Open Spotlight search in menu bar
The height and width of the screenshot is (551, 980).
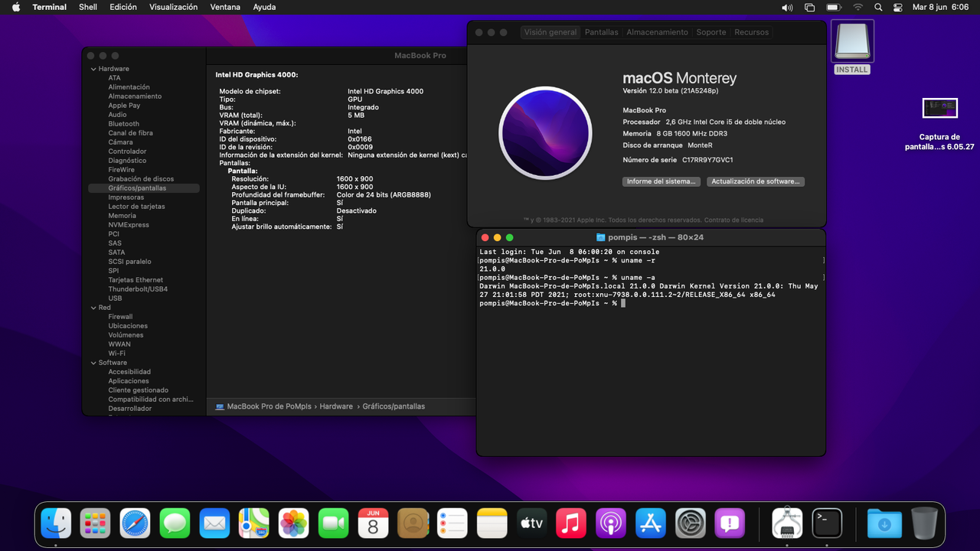[x=878, y=7]
